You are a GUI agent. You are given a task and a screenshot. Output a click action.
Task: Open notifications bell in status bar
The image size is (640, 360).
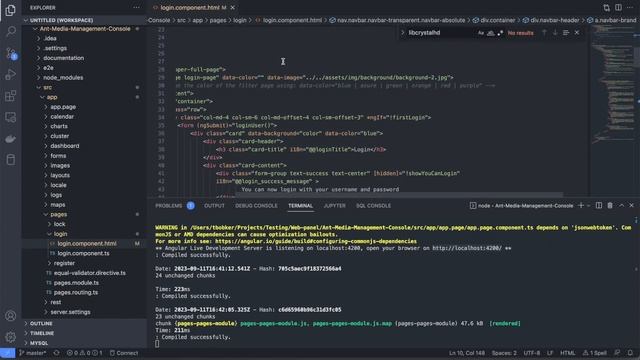[x=630, y=353]
